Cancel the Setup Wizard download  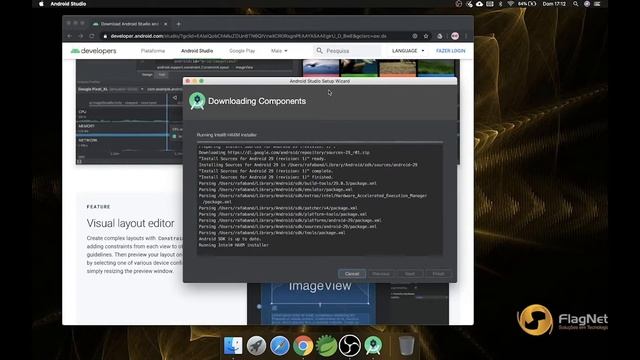(x=352, y=273)
